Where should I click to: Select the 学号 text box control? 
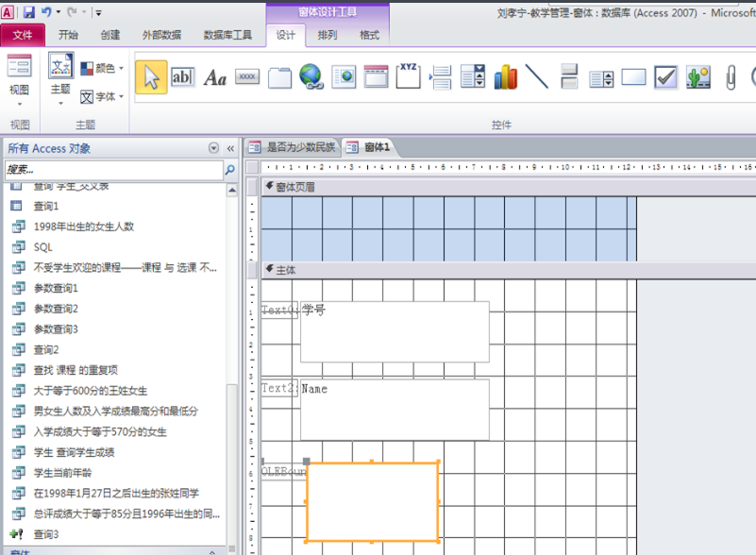click(x=395, y=331)
